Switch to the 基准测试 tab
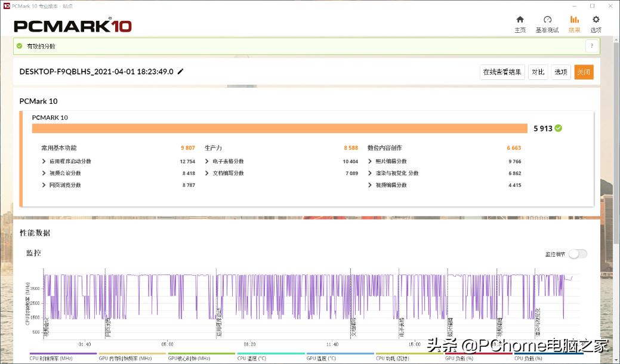The image size is (620, 364). (x=547, y=24)
